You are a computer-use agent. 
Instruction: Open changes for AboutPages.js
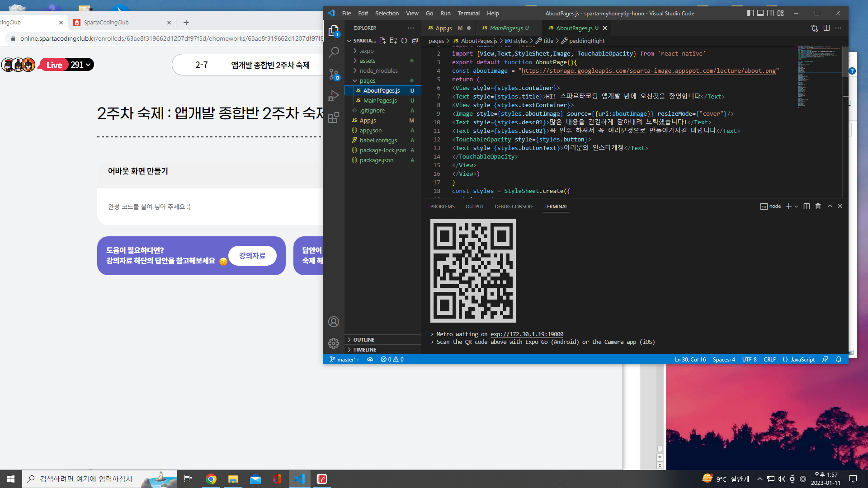tap(815, 28)
